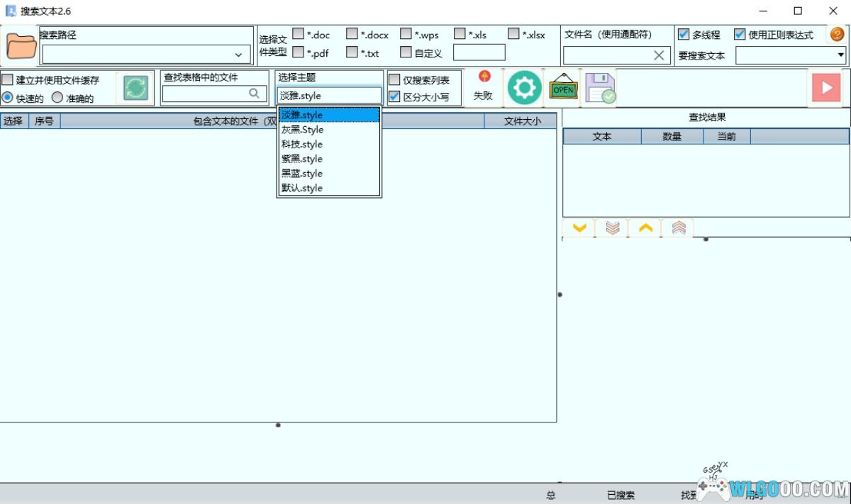
Task: Open the 要搜索文本 dropdown arrow
Action: click(841, 55)
